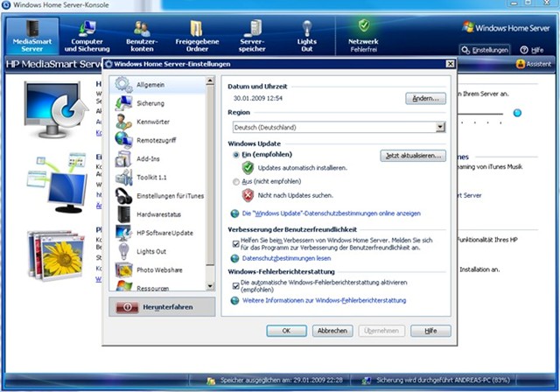This screenshot has height=392, width=560.
Task: Open the Windows Update privacy link
Action: pos(331,213)
